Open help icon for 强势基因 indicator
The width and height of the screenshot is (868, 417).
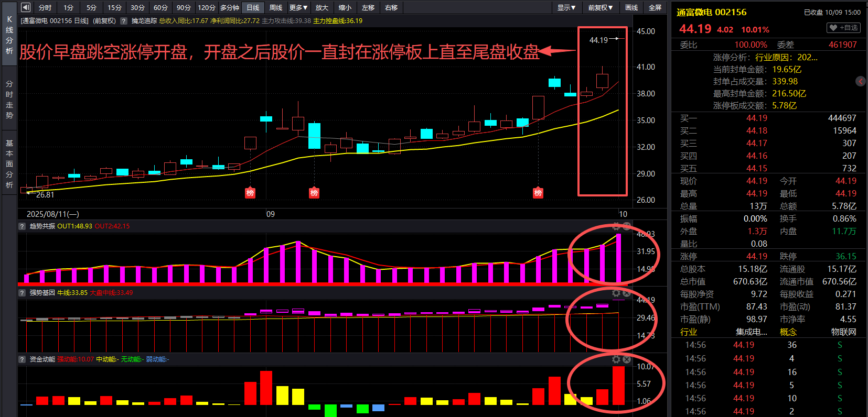22,293
